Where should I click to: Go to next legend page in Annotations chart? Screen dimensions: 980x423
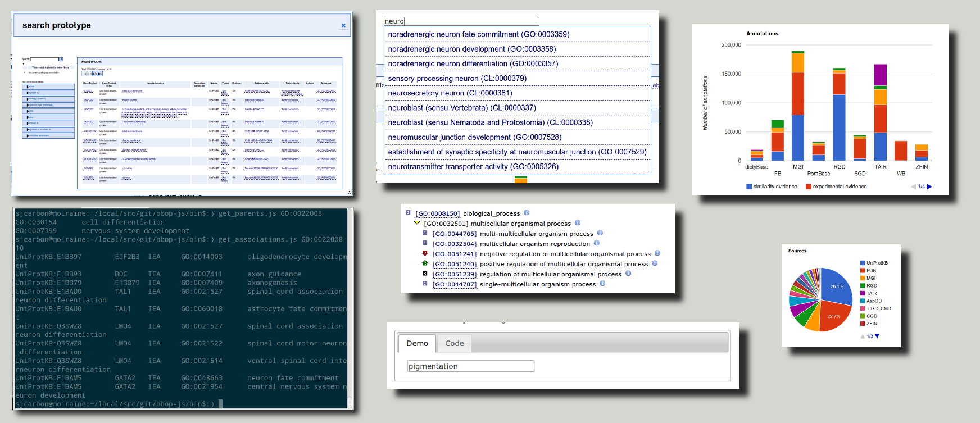pyautogui.click(x=929, y=187)
